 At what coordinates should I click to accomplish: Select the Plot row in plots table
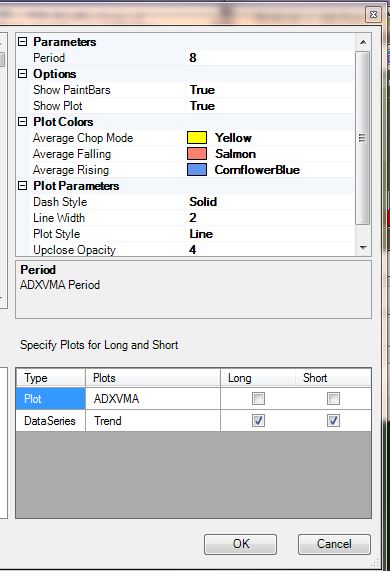[x=51, y=399]
